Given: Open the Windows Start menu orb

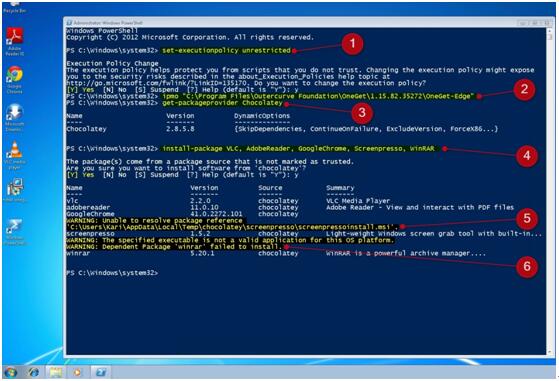Looking at the screenshot, I should (10, 373).
